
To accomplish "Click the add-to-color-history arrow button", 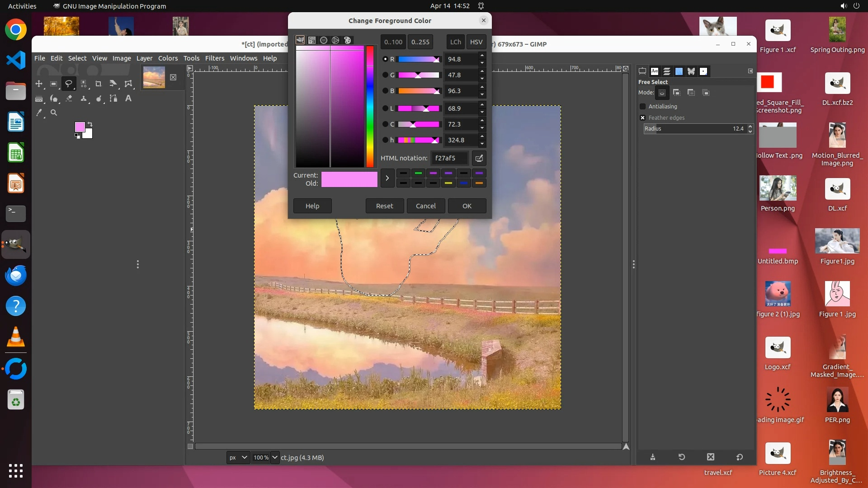I will click(387, 178).
